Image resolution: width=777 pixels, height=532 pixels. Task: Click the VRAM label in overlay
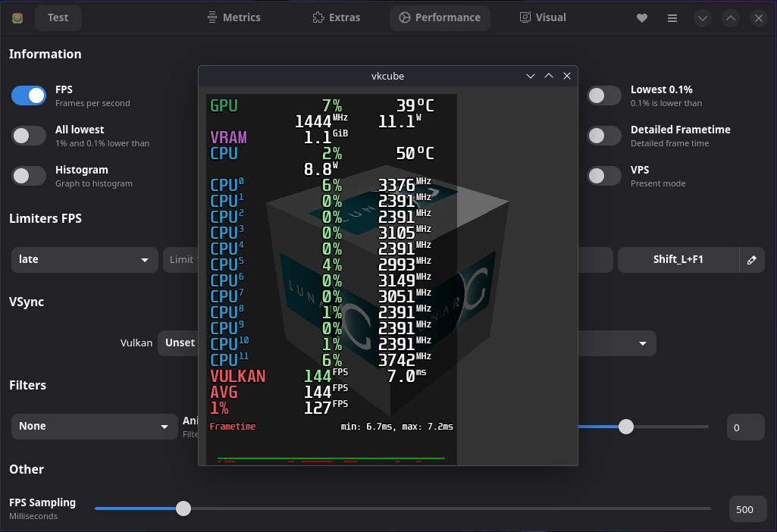click(x=228, y=137)
